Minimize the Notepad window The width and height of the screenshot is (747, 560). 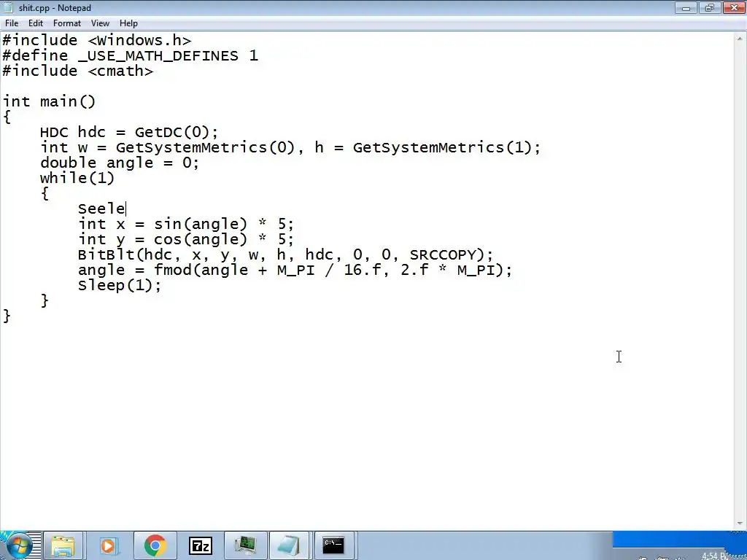686,7
